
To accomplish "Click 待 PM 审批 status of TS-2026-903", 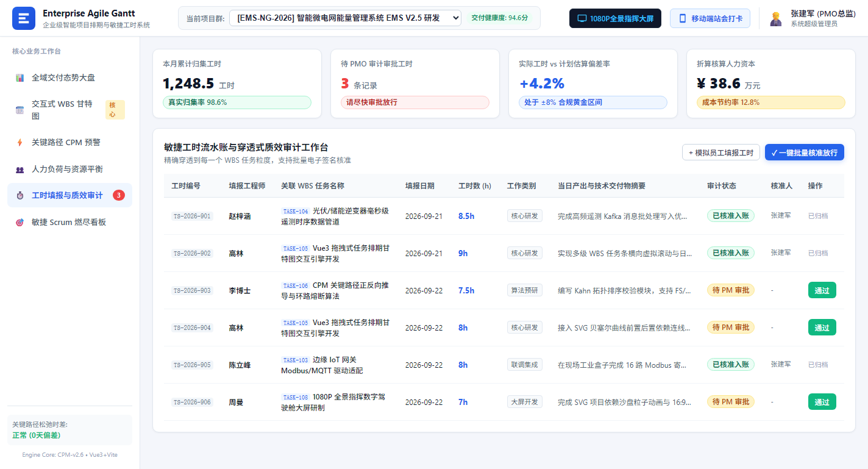I will tap(731, 290).
